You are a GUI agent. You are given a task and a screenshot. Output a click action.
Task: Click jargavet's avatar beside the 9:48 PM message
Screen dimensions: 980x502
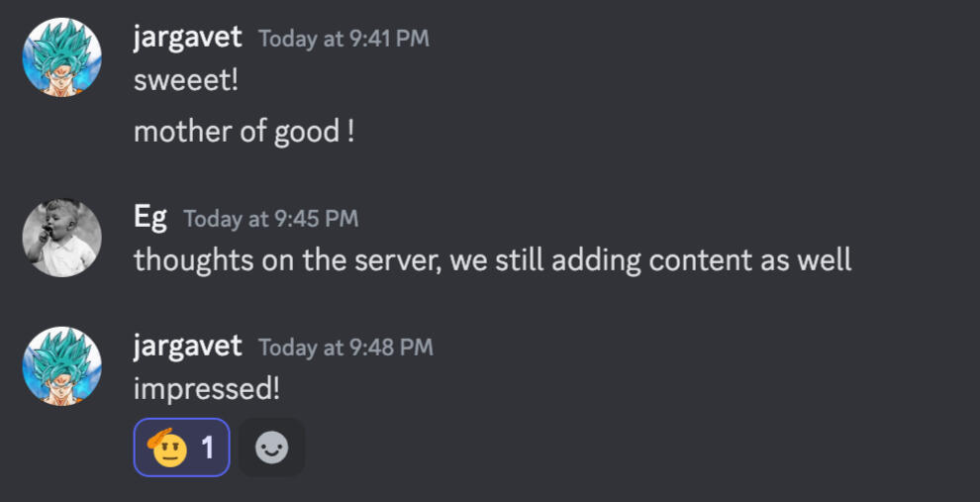pos(62,366)
